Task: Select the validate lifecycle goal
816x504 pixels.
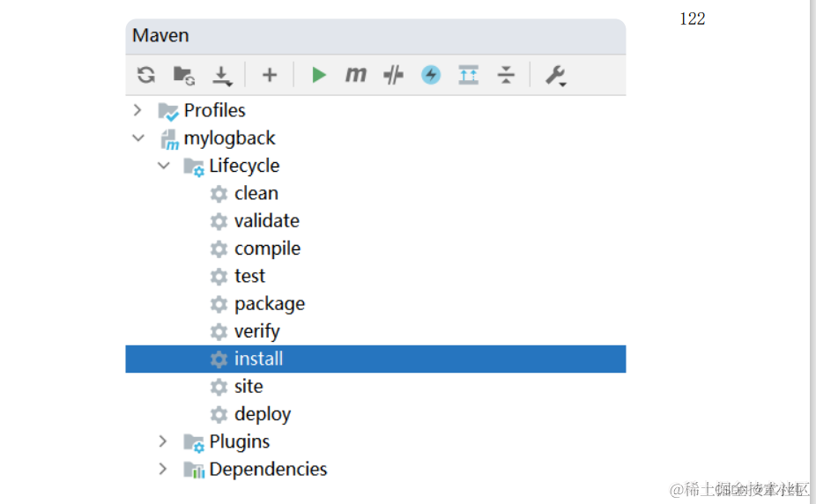Action: 267,221
